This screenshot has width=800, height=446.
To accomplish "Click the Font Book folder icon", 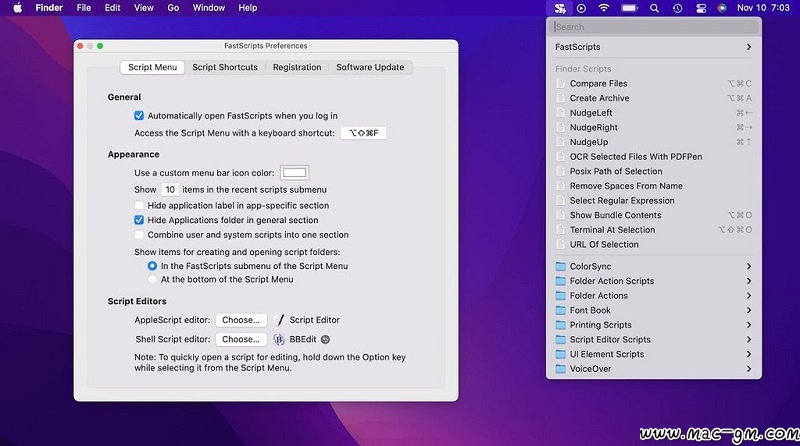I will pos(561,310).
